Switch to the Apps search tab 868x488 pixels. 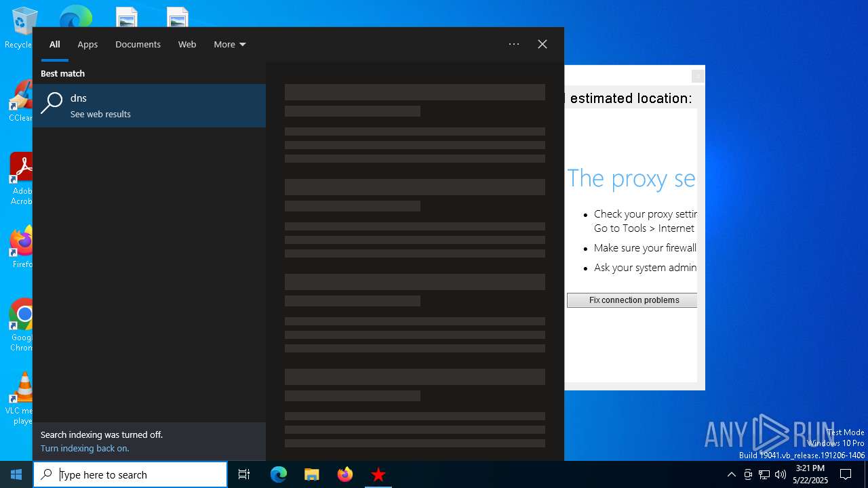pyautogui.click(x=87, y=45)
